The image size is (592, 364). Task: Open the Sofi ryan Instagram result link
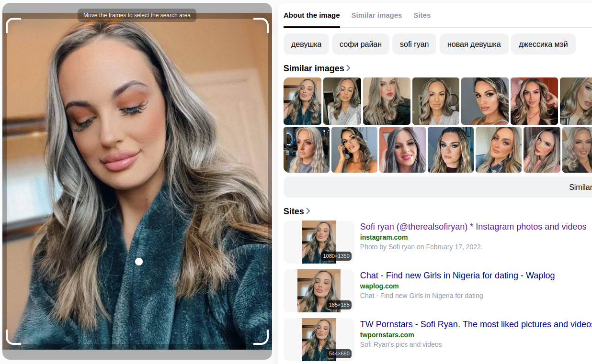(473, 227)
